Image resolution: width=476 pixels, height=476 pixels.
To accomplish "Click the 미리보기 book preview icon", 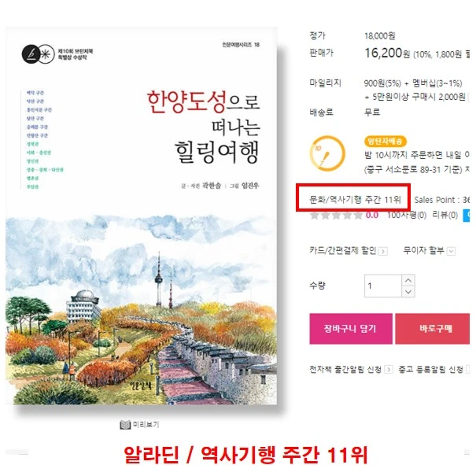I will [x=125, y=424].
